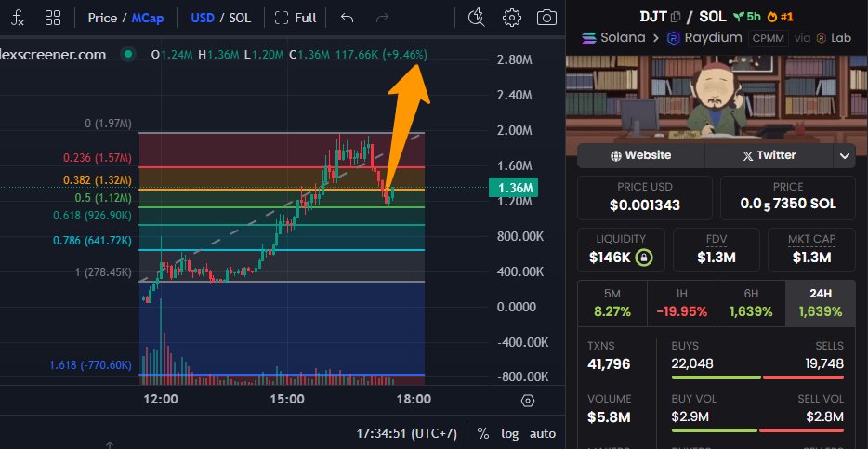Click the 1.36M current price label

tap(513, 188)
